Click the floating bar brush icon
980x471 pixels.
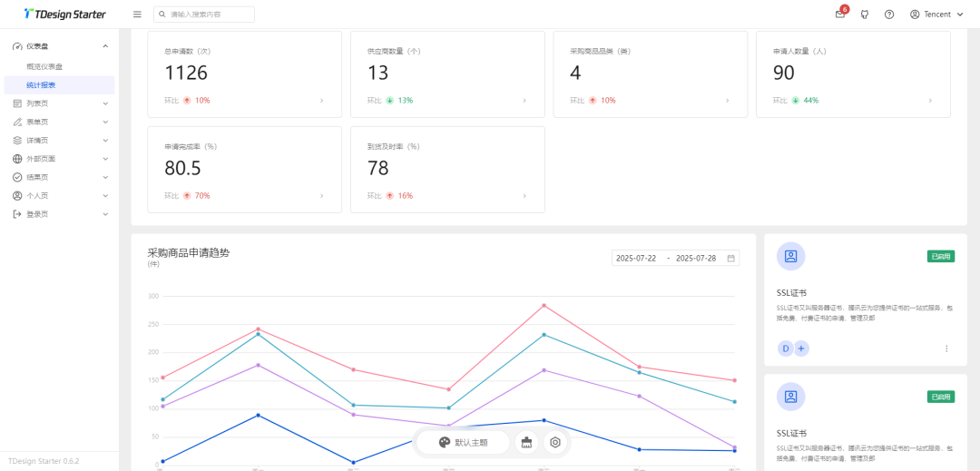[x=527, y=442]
